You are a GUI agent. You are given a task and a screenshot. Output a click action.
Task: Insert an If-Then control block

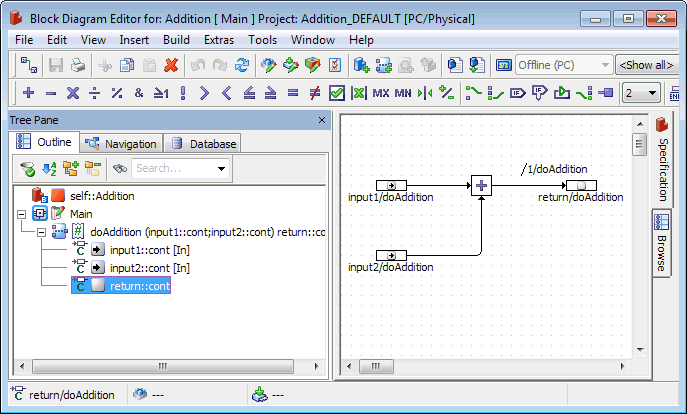point(517,93)
